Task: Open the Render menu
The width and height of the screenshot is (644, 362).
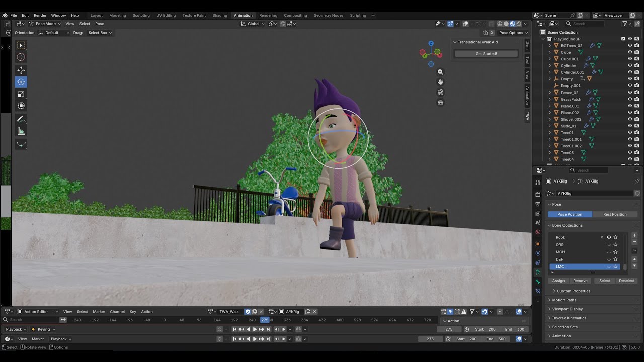Action: (40, 15)
